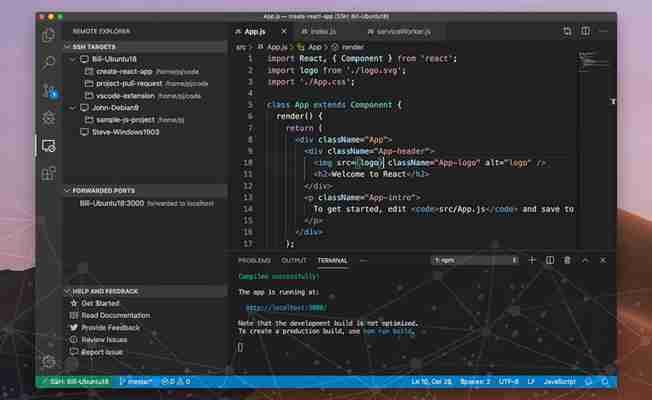Screen dimensions: 652x400
Task: Create a new terminal with plus icon
Action: pyautogui.click(x=532, y=260)
